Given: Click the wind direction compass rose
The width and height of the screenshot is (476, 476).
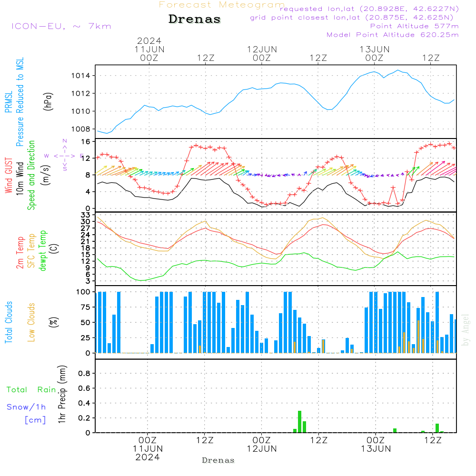Looking at the screenshot, I should point(64,155).
